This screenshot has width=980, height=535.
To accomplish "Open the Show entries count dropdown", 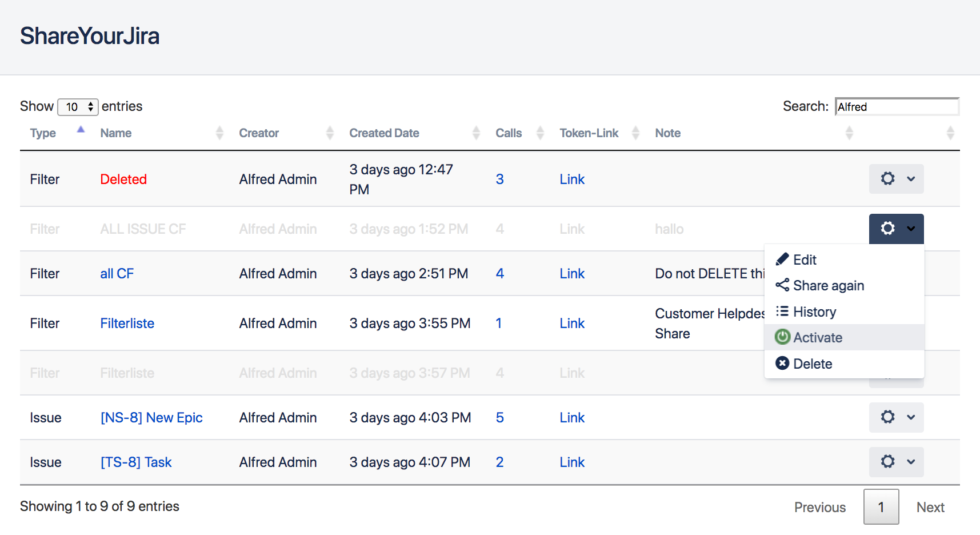I will point(78,107).
